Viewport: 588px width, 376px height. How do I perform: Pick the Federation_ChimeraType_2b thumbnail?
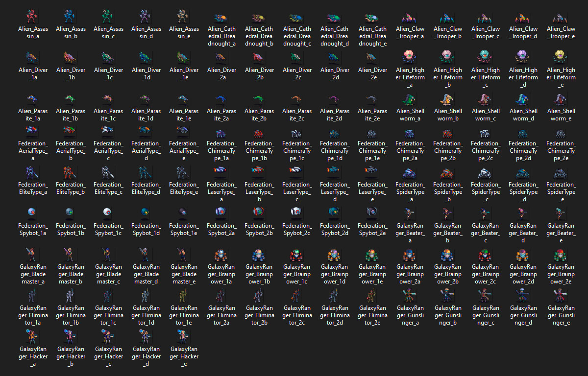448,134
